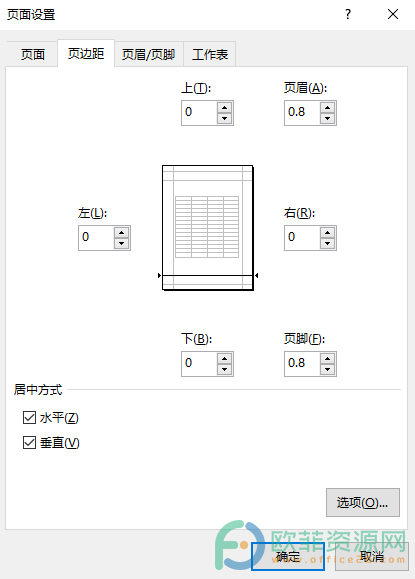Decrease the 页脚(F) footer margin value

coord(327,370)
